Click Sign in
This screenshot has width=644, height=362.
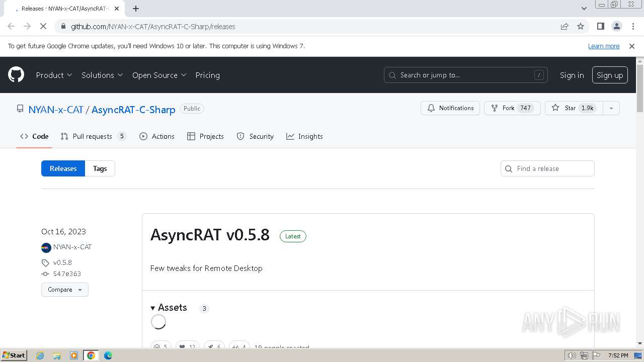coord(572,75)
